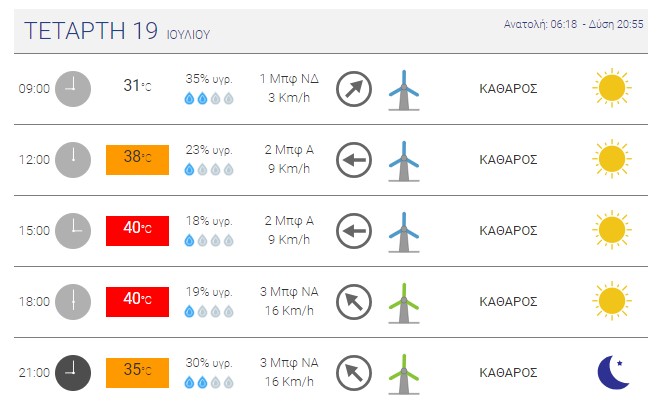Click the northeast wind arrow at 09:00
661x408 pixels.
pos(354,89)
